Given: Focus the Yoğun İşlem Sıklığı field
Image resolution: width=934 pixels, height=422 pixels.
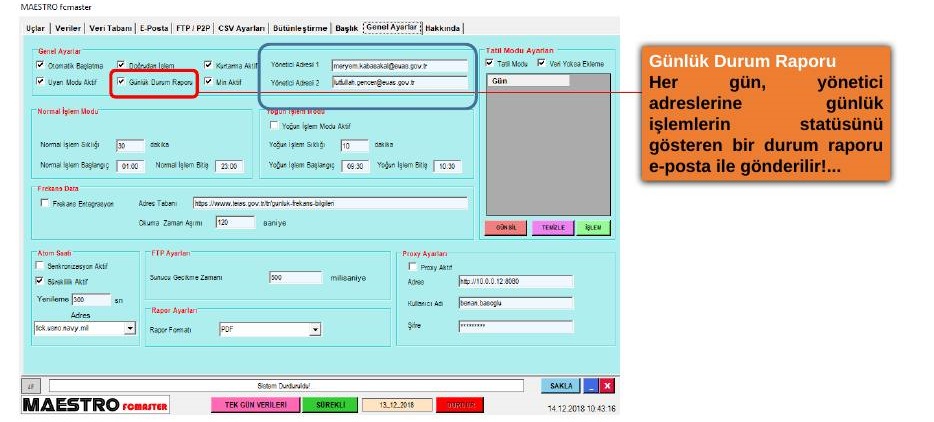Looking at the screenshot, I should click(355, 145).
